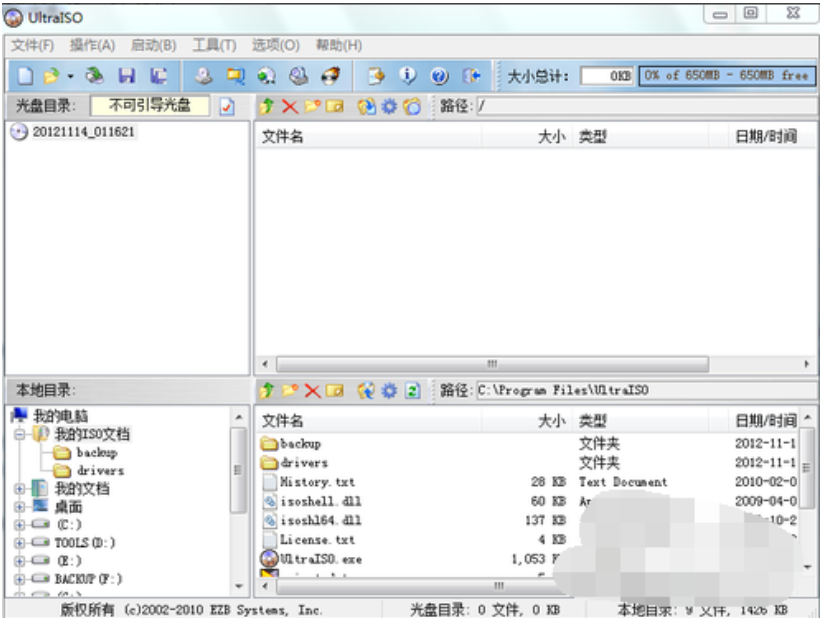The image size is (823, 618).
Task: Click the local path field showing C:\Program Files\UltraISO
Action: 640,390
